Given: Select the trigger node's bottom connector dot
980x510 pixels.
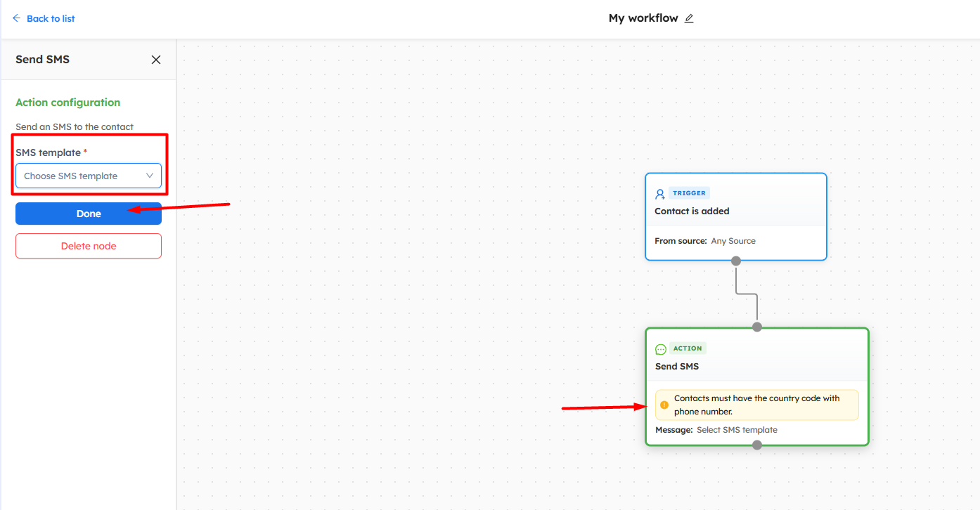Looking at the screenshot, I should click(x=736, y=261).
